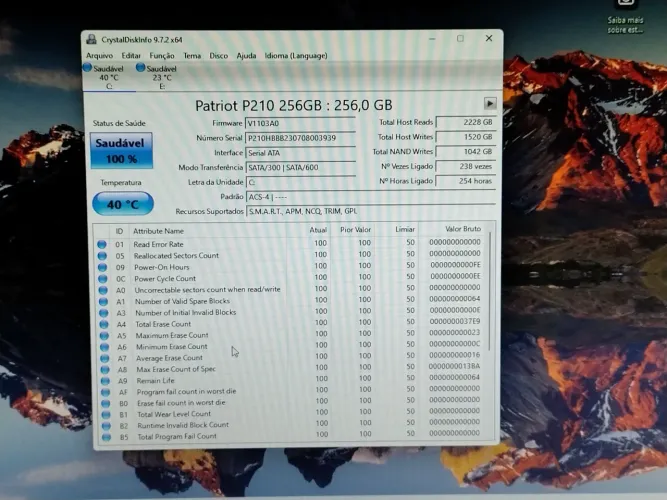This screenshot has width=667, height=500.
Task: Click the attribute list vertical scrollbar
Action: point(490,291)
